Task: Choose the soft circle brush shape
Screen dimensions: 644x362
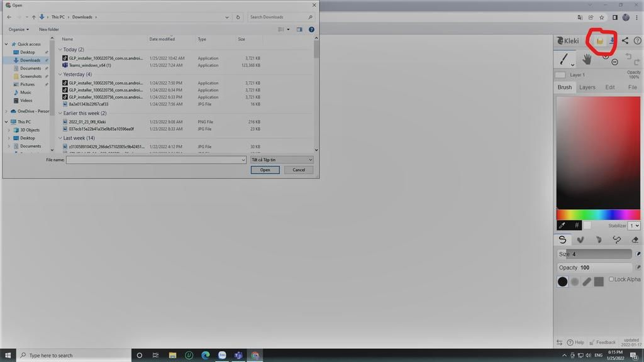Action: (575, 282)
